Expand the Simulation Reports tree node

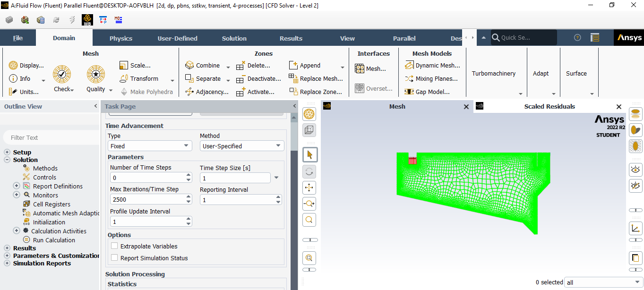coord(7,263)
